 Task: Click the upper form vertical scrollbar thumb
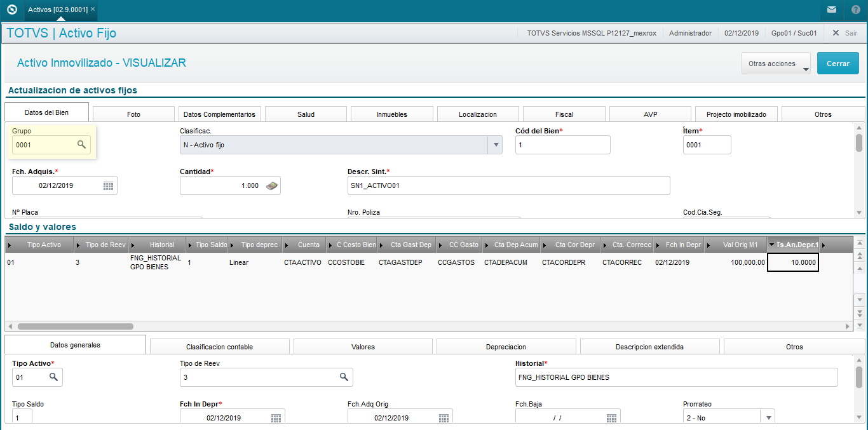tap(859, 143)
